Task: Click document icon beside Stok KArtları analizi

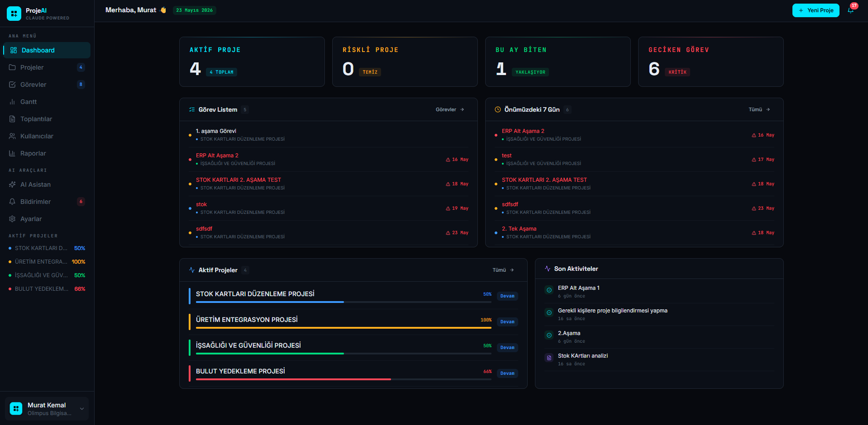Action: point(549,358)
